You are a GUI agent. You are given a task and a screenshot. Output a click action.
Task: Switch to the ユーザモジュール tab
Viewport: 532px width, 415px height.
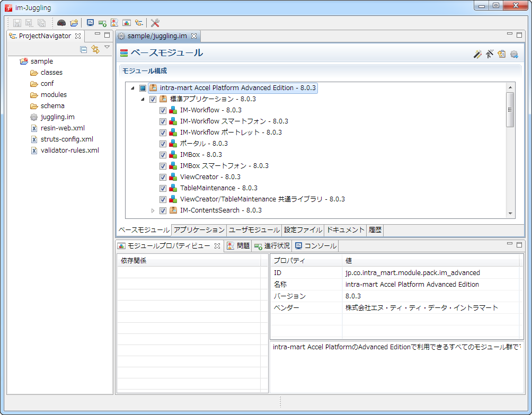tap(254, 230)
